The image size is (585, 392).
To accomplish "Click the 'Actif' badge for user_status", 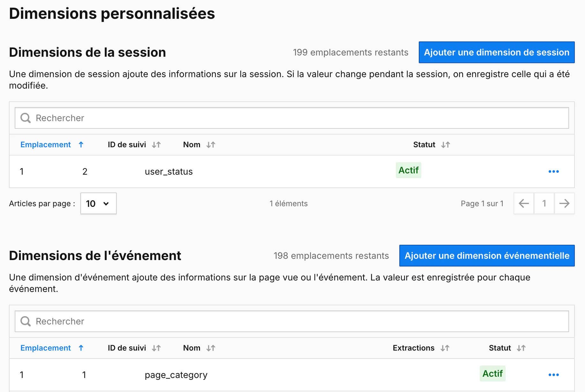I will pyautogui.click(x=408, y=170).
